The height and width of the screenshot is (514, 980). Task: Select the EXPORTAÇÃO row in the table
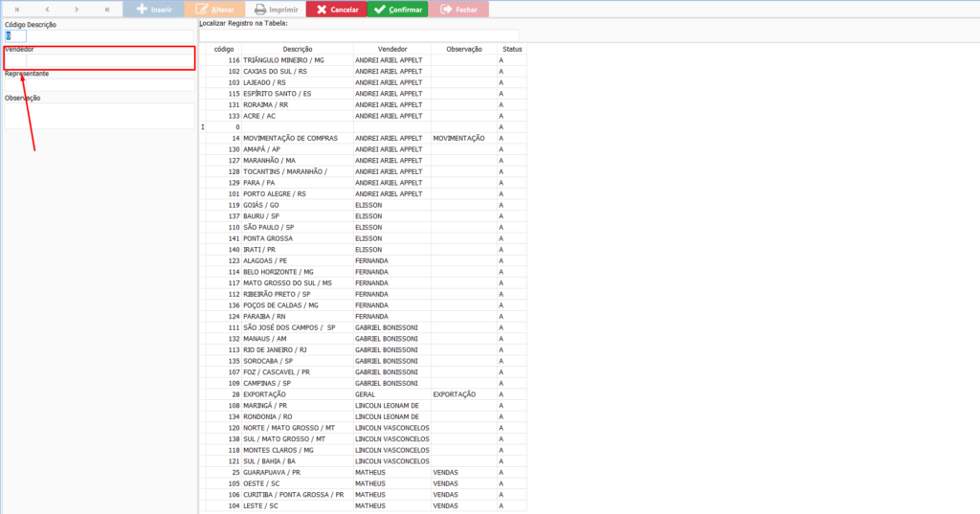[298, 394]
